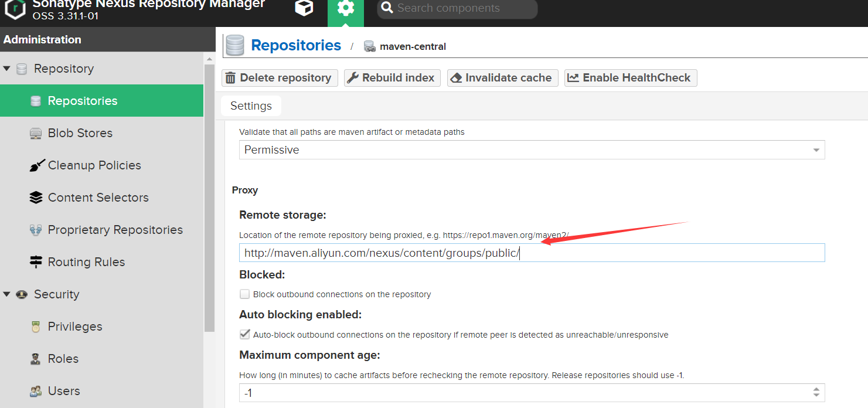Uncheck Auto-block outbound connections checkbox
The width and height of the screenshot is (868, 408).
[244, 335]
